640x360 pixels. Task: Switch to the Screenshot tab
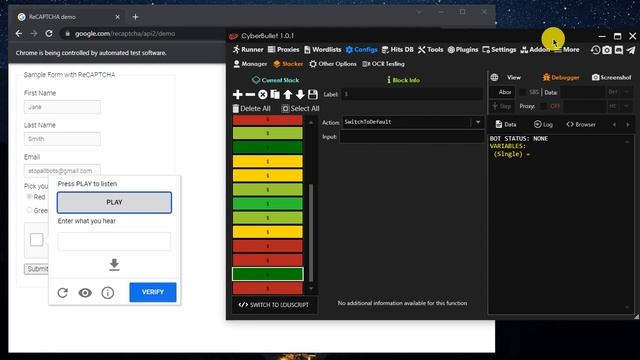tap(611, 77)
